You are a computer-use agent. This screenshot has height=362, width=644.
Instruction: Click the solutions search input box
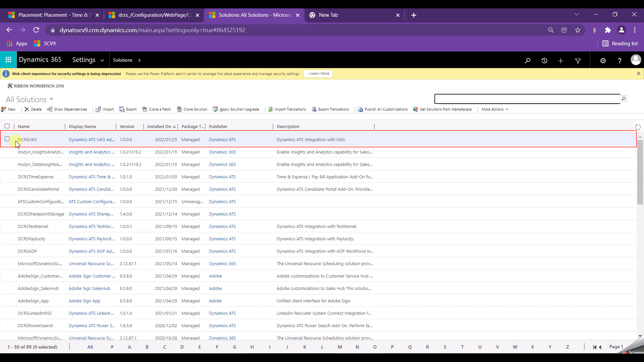[x=527, y=99]
